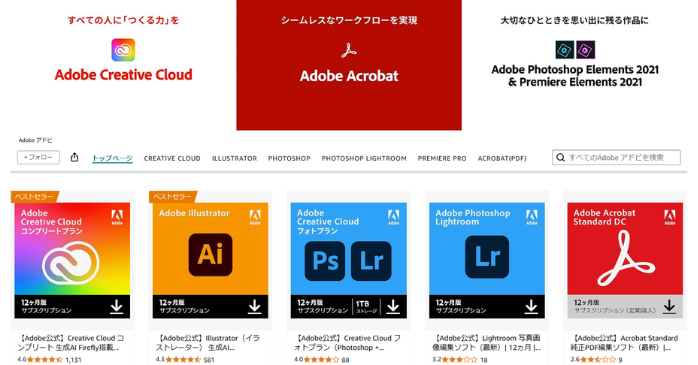Open the ACROBAT(PDF) tab

pyautogui.click(x=502, y=158)
